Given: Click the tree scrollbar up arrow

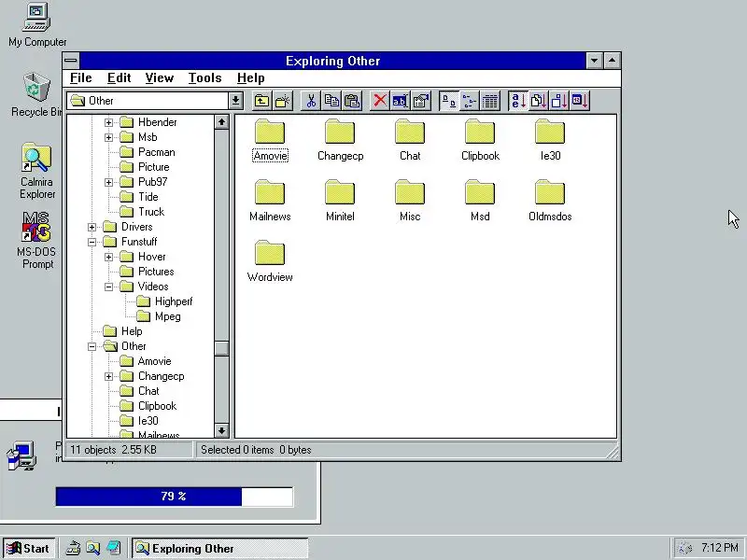Looking at the screenshot, I should point(221,122).
